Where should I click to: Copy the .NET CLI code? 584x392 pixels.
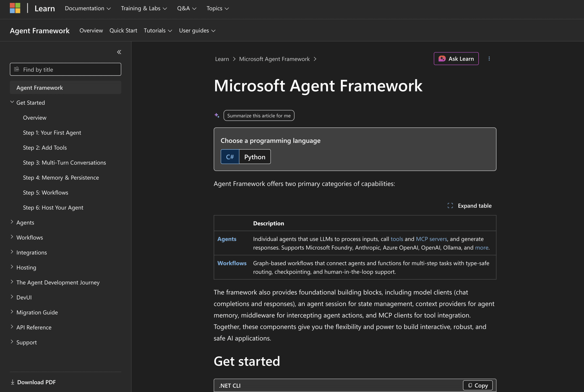[x=478, y=385]
